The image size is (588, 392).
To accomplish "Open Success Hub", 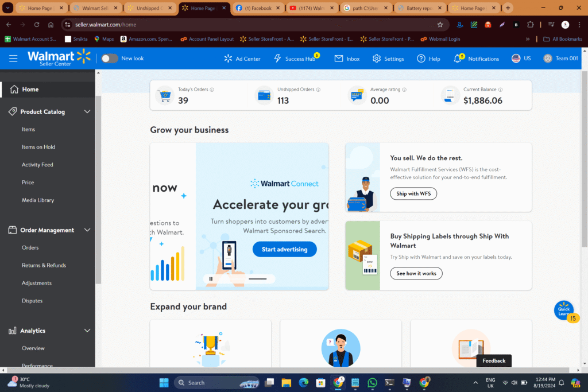I will 296,59.
